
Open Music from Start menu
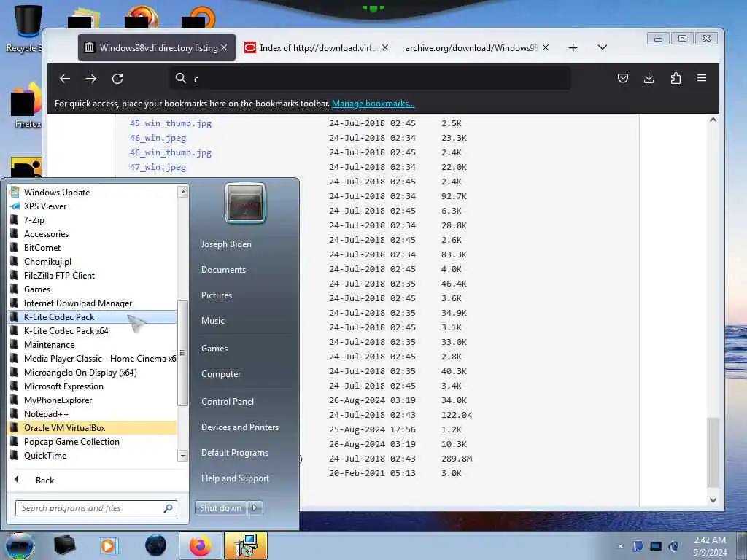(x=212, y=321)
